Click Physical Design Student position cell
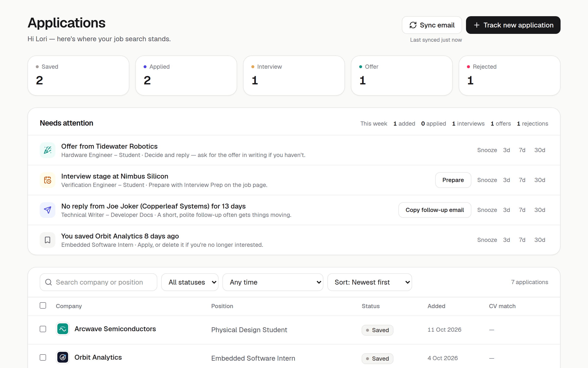 249,330
